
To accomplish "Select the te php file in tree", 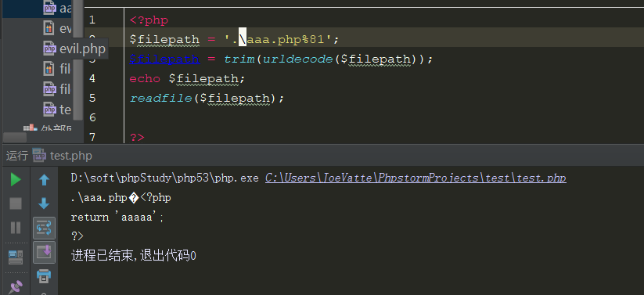I will tap(57, 110).
